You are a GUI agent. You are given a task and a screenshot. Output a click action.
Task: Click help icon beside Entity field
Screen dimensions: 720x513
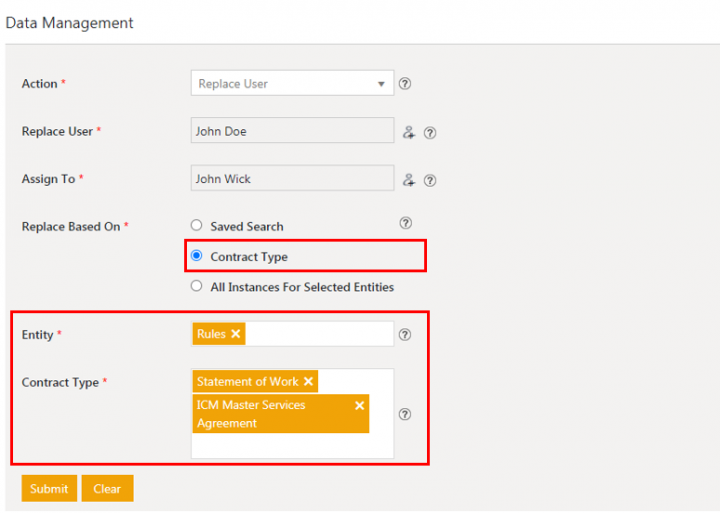click(x=405, y=335)
